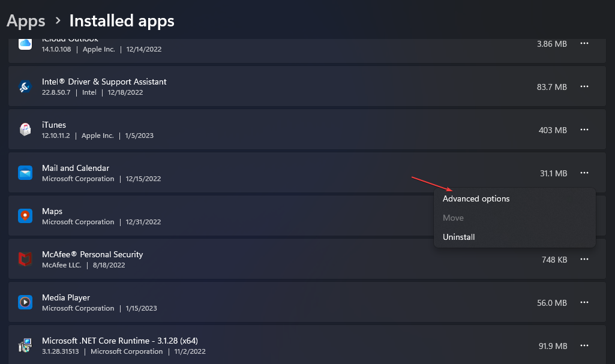Open the three-dot menu for iCloud Outlook
615x364 pixels.
[584, 44]
